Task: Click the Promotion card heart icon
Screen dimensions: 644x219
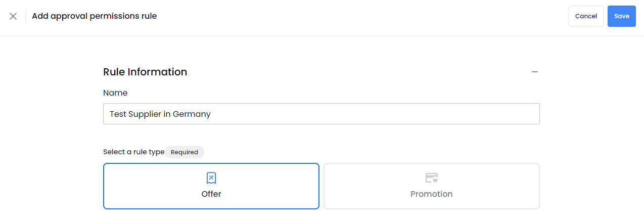Action: 431,178
